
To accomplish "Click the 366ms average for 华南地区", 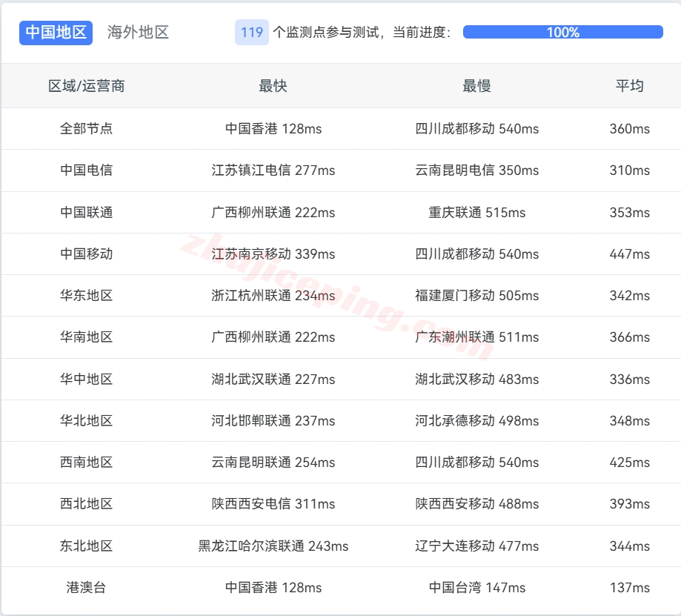I will pyautogui.click(x=629, y=337).
